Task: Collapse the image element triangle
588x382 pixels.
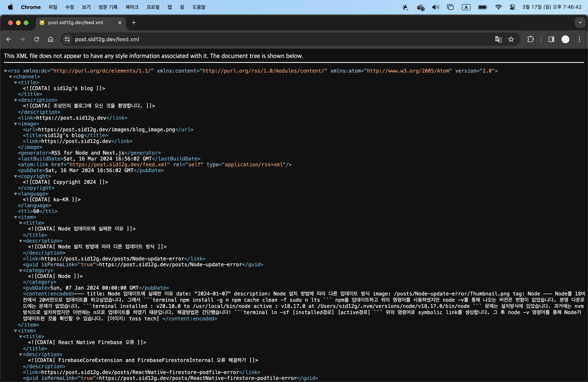Action: pos(16,124)
